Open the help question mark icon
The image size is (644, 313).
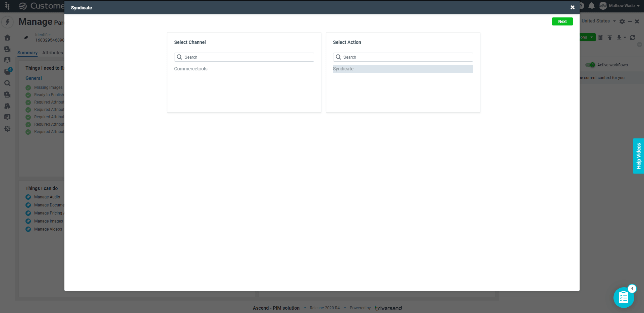point(581,6)
